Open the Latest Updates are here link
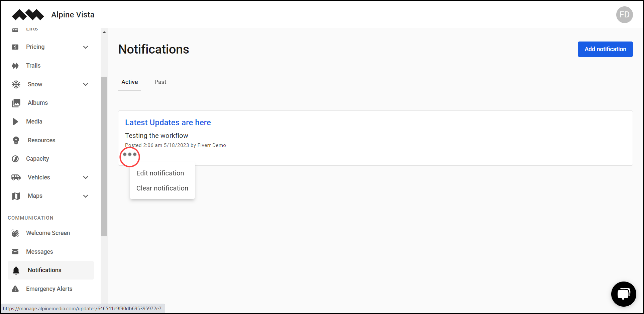Image resolution: width=644 pixels, height=314 pixels. click(x=168, y=123)
